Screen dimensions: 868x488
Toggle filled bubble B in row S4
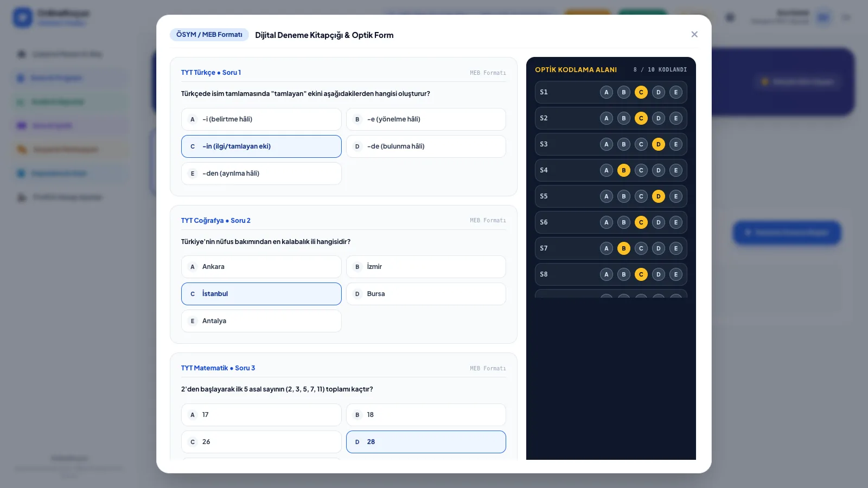pyautogui.click(x=624, y=170)
